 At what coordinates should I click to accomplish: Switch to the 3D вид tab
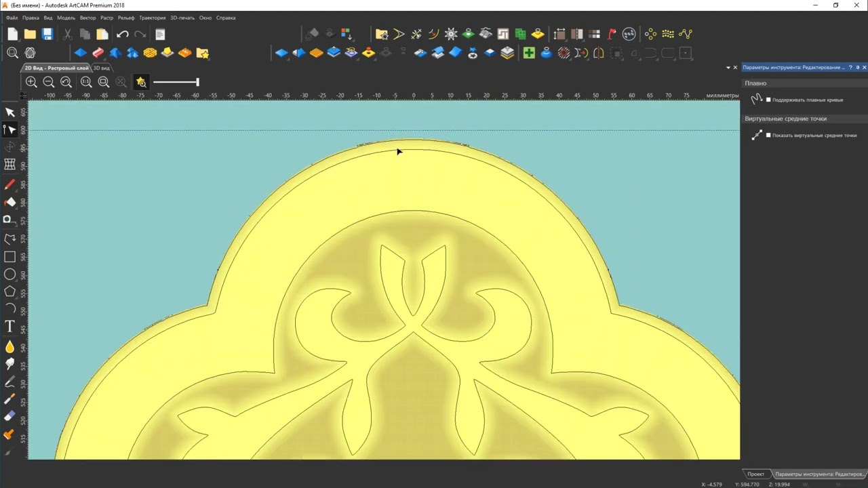(102, 68)
